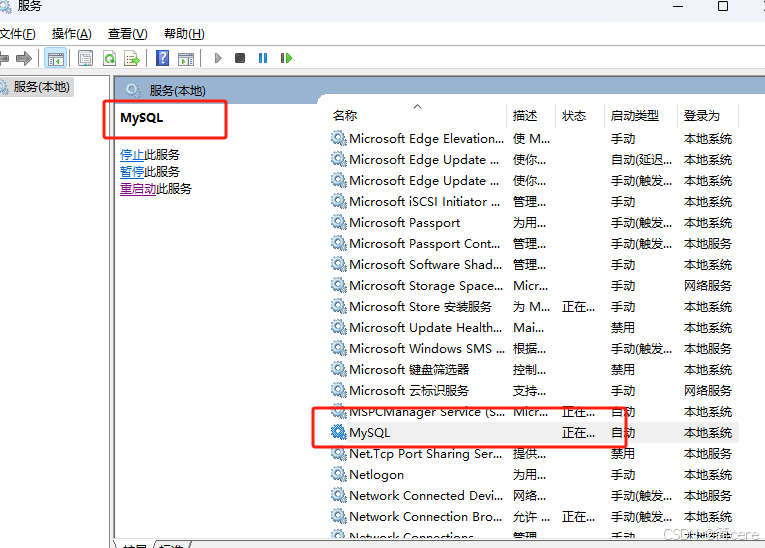Click the Export List toolbar icon
765x548 pixels.
point(132,59)
